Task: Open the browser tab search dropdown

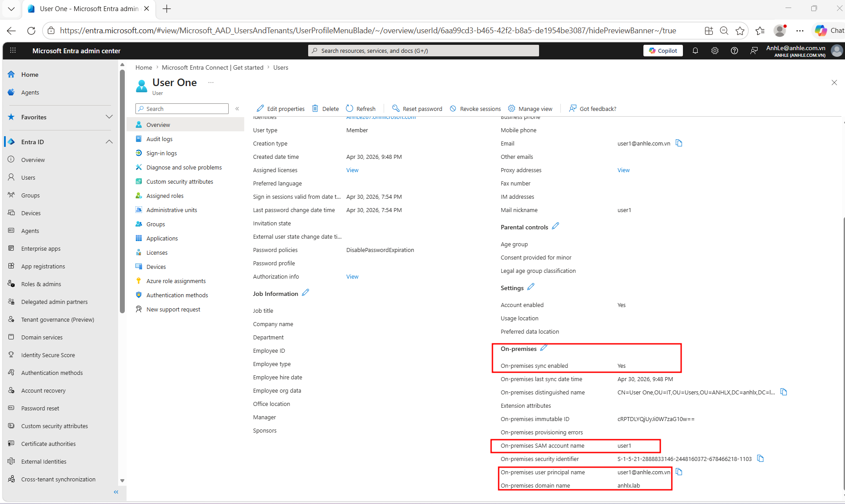Action: [11, 9]
